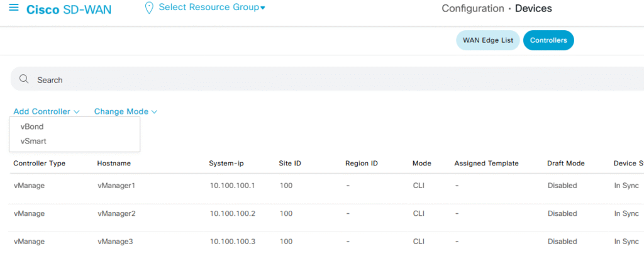The height and width of the screenshot is (273, 644).
Task: Open the Change Mode dropdown
Action: 125,111
